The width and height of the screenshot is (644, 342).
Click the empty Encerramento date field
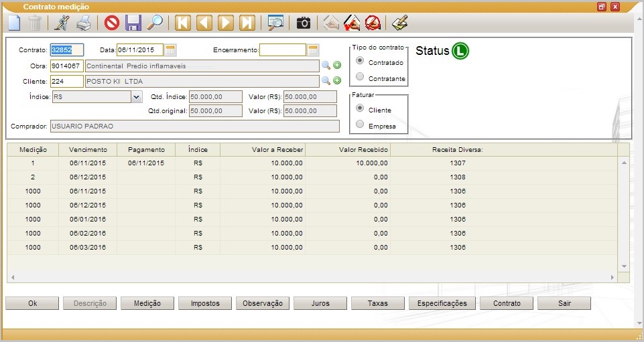[283, 50]
